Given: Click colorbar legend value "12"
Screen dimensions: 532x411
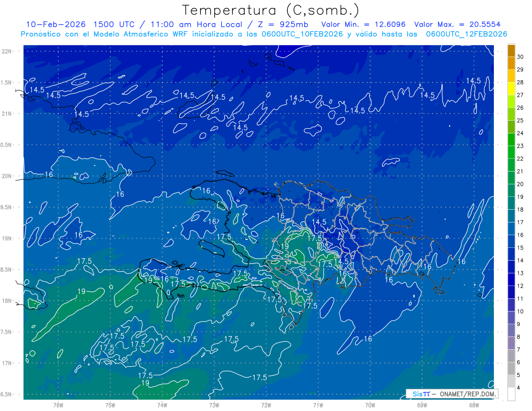Looking at the screenshot, I should (x=520, y=286).
